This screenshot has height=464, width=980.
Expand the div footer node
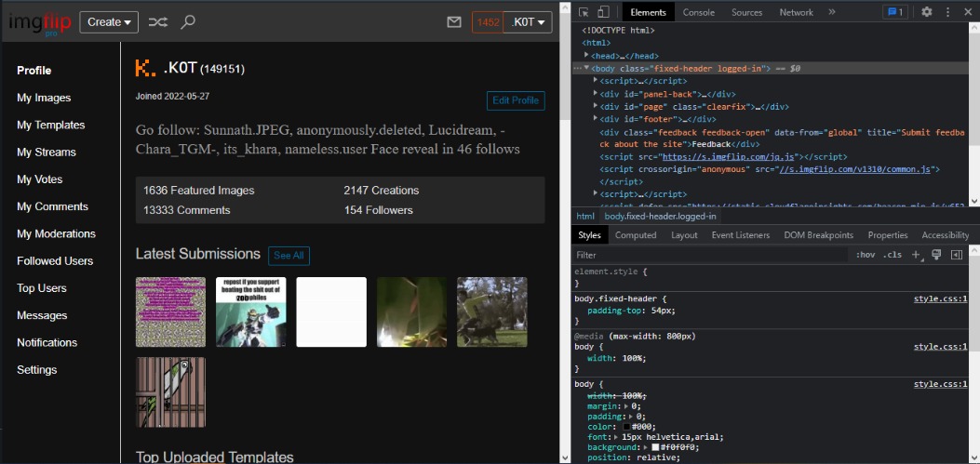(x=595, y=119)
